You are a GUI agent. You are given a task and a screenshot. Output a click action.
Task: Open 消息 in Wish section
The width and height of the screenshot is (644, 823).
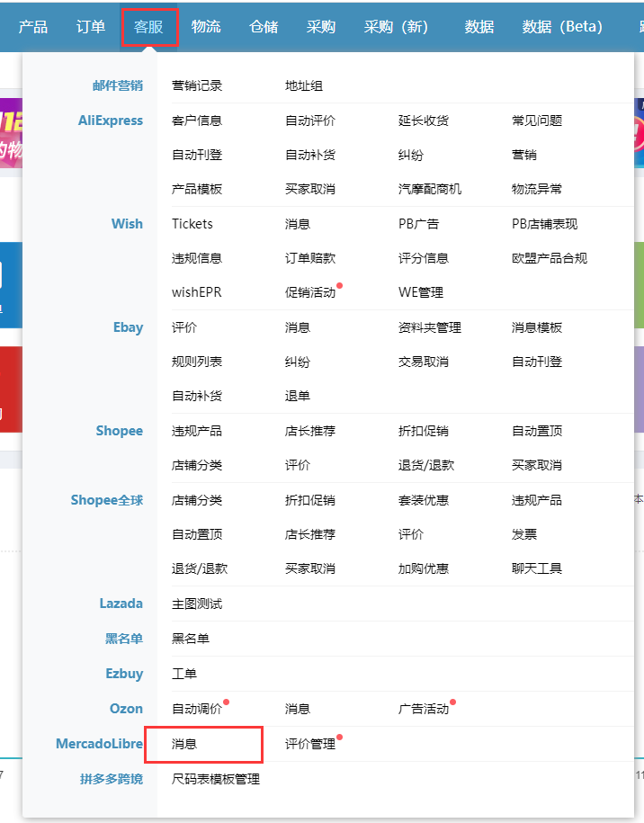(x=298, y=224)
